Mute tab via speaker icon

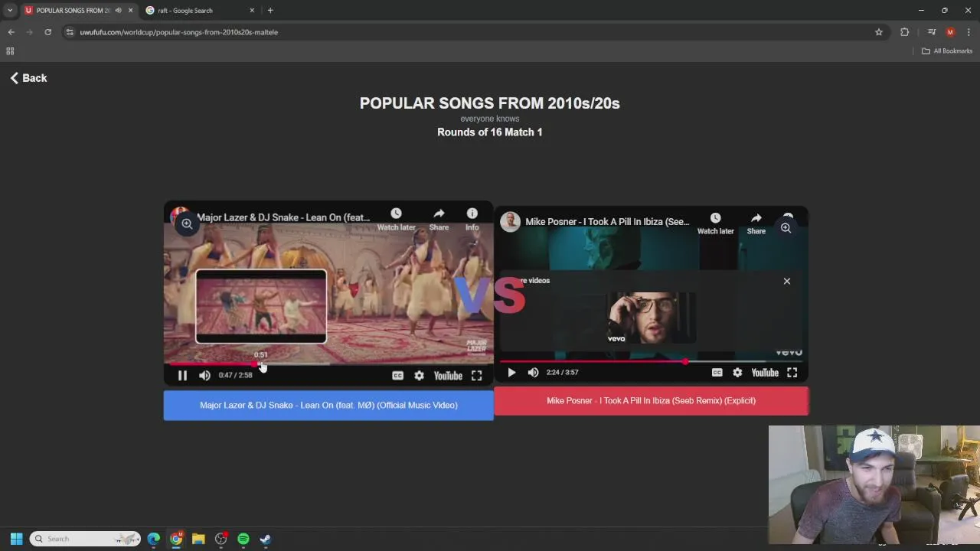click(x=118, y=11)
